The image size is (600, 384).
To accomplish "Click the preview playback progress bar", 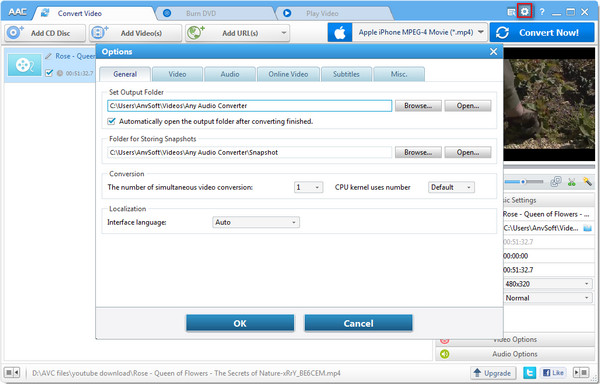I will click(x=549, y=167).
